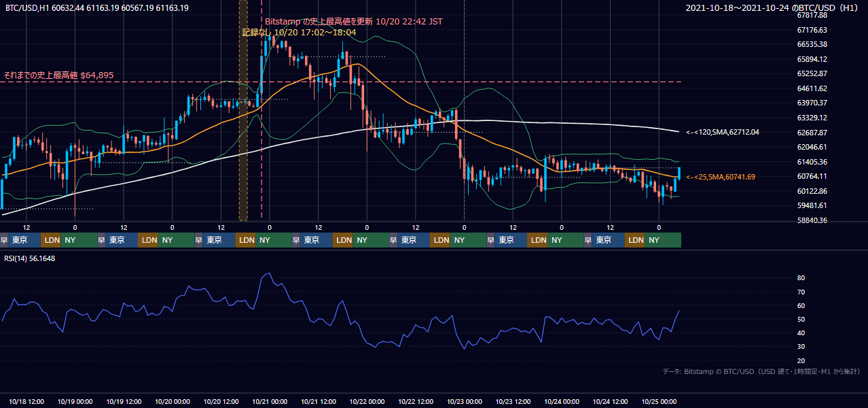
Task: Select the 10/22 00:00 date label
Action: tap(367, 402)
